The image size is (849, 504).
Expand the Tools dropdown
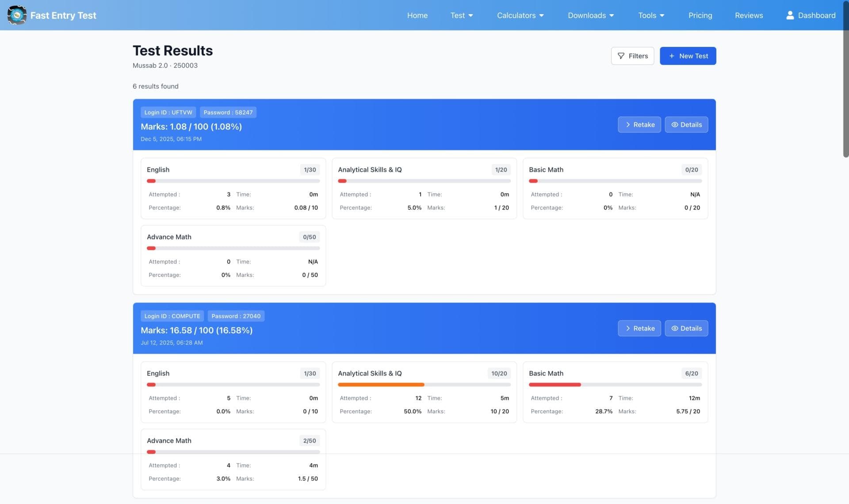[651, 15]
